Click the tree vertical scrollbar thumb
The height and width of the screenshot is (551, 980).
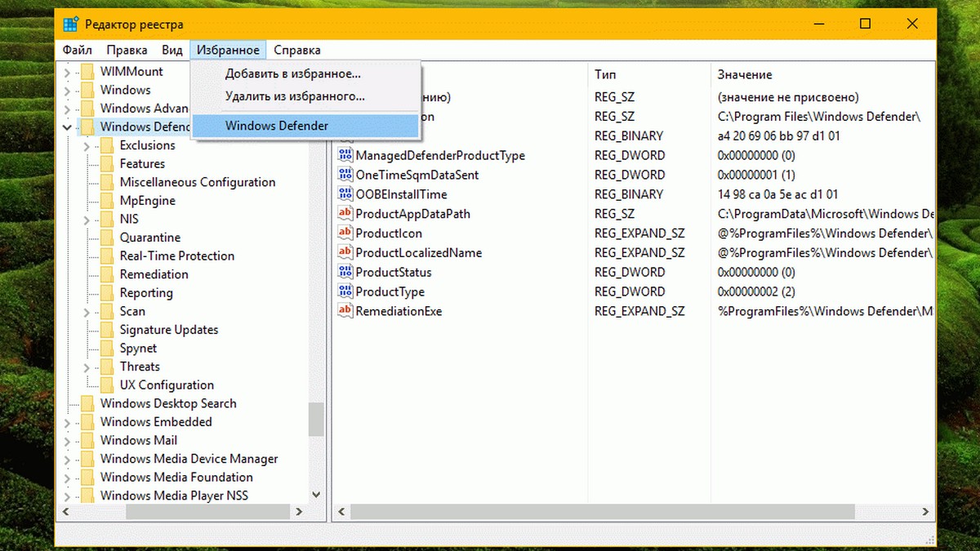316,420
